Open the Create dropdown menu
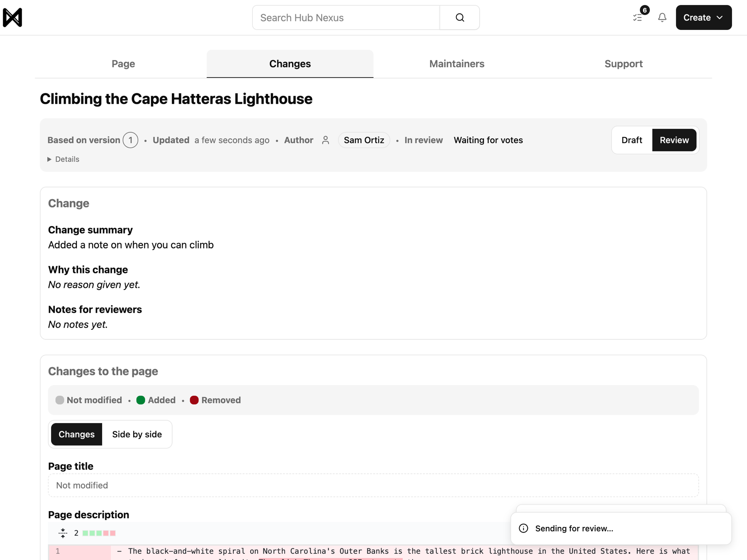The width and height of the screenshot is (747, 560). click(x=703, y=17)
